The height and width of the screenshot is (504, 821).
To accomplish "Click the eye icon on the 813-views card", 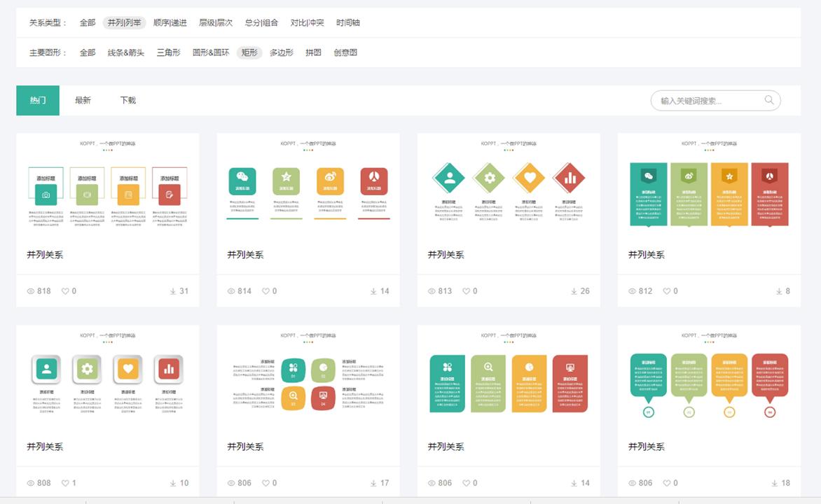I will tap(432, 291).
